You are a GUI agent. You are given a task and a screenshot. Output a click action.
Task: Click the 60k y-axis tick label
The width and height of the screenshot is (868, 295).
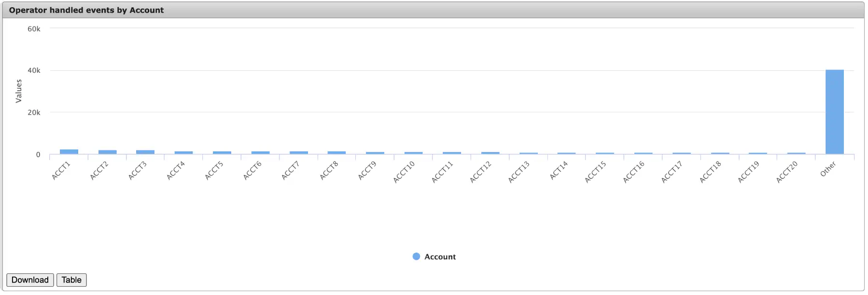(34, 29)
